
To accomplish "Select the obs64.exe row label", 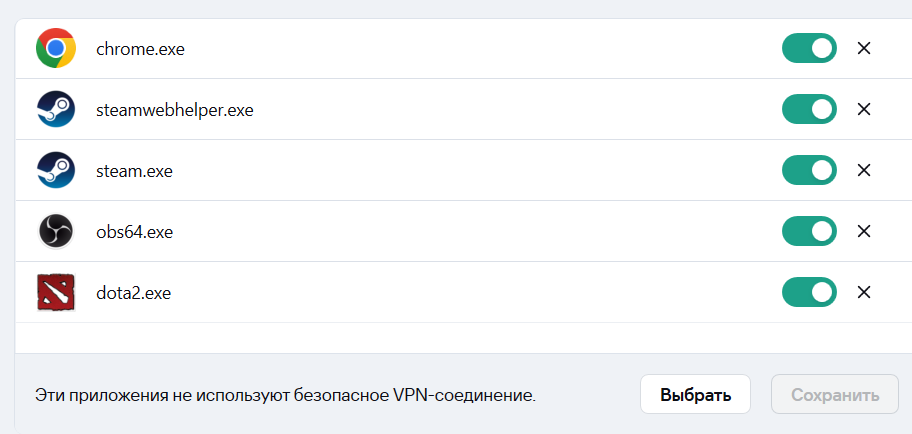I will pyautogui.click(x=134, y=232).
